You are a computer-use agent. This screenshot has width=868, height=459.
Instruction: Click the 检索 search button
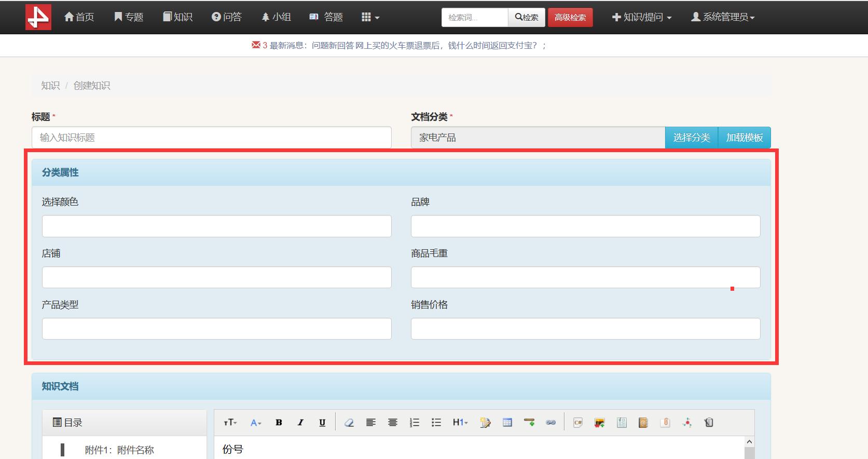[527, 17]
